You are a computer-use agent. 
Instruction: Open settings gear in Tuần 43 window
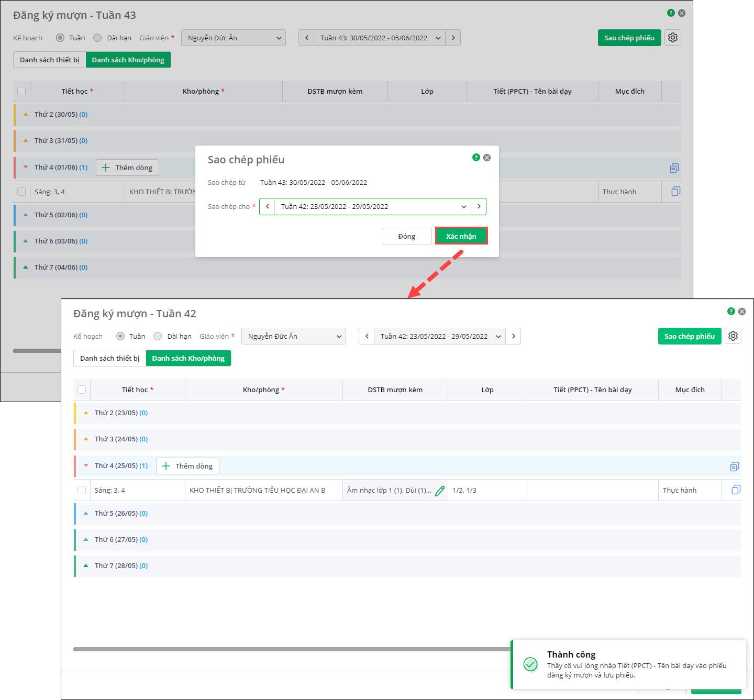(673, 38)
